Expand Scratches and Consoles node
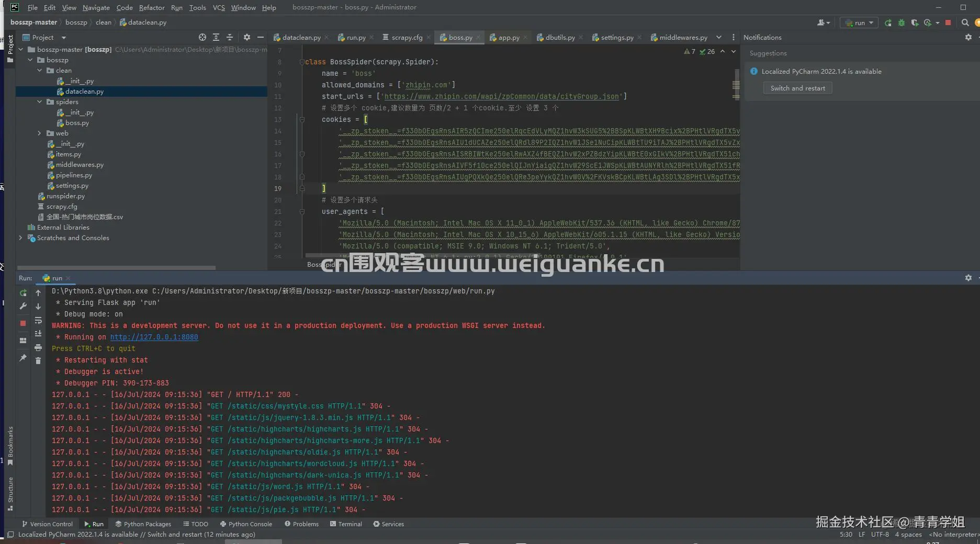 [21, 238]
